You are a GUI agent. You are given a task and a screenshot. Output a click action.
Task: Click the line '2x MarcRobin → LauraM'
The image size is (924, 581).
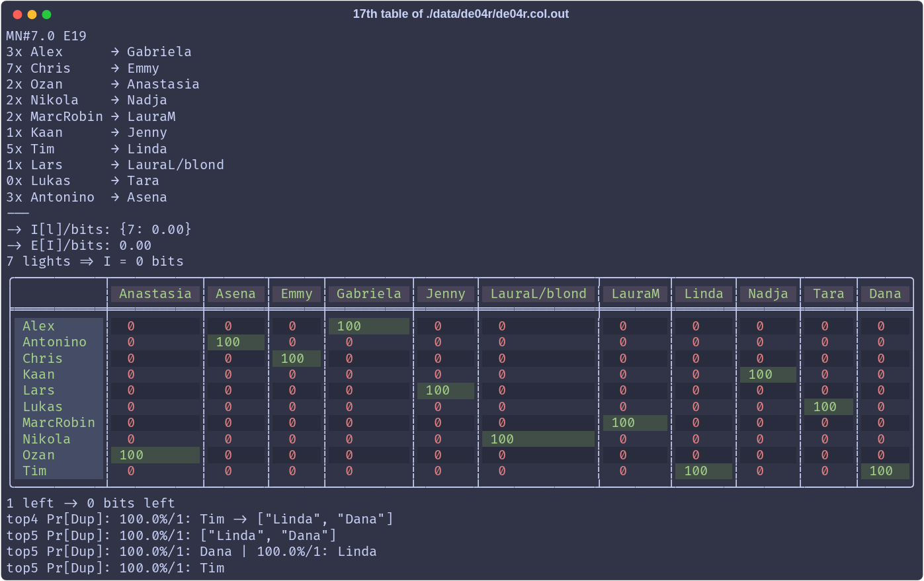click(x=91, y=116)
